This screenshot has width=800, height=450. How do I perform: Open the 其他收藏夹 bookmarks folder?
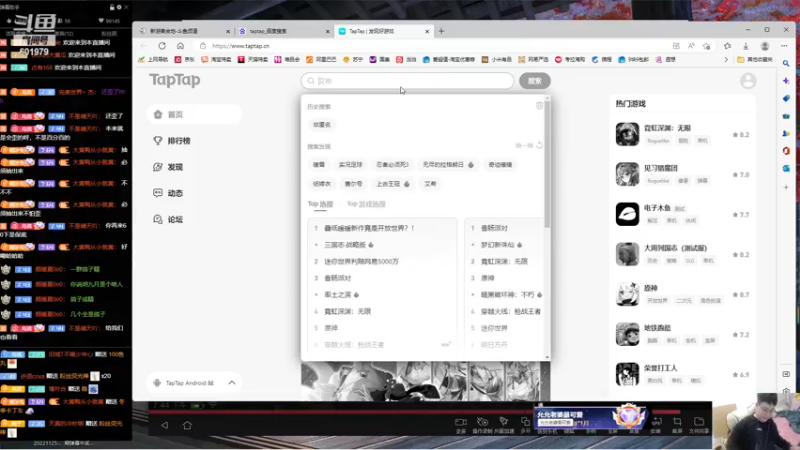755,60
